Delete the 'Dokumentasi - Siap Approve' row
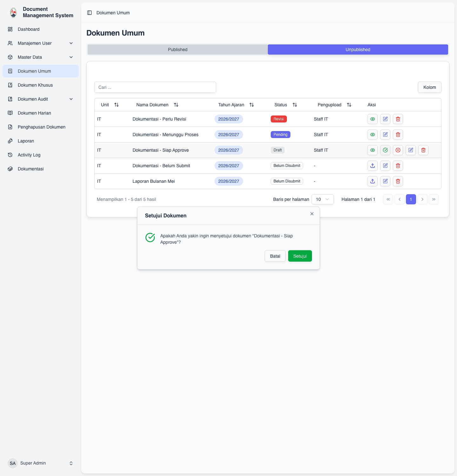 point(423,150)
